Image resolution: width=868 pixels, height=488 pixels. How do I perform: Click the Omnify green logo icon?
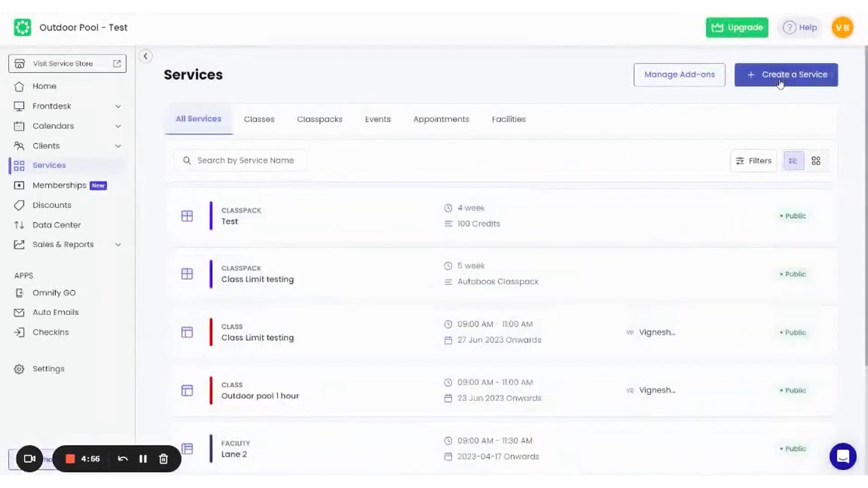[x=22, y=28]
